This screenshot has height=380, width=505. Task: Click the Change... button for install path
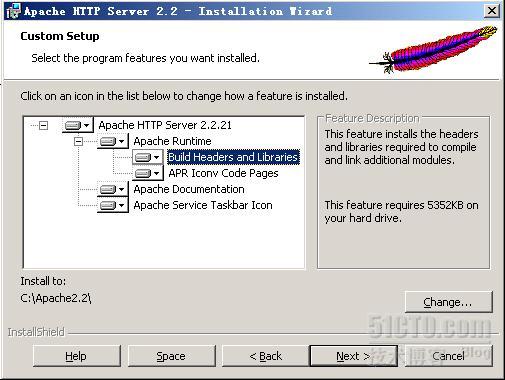[448, 302]
